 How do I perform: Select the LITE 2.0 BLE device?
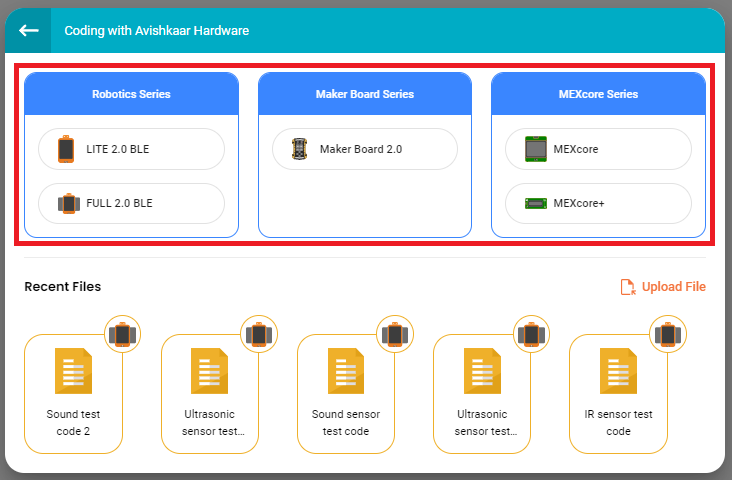coord(131,149)
